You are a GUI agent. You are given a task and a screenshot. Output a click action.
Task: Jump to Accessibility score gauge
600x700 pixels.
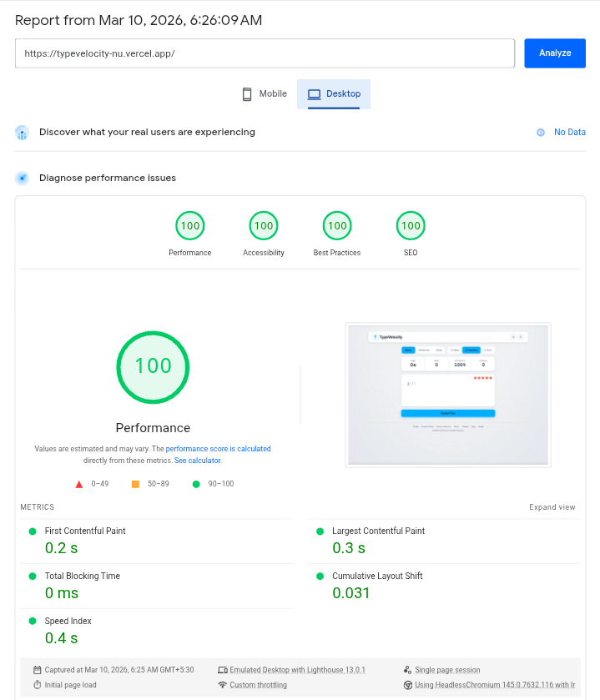point(264,225)
